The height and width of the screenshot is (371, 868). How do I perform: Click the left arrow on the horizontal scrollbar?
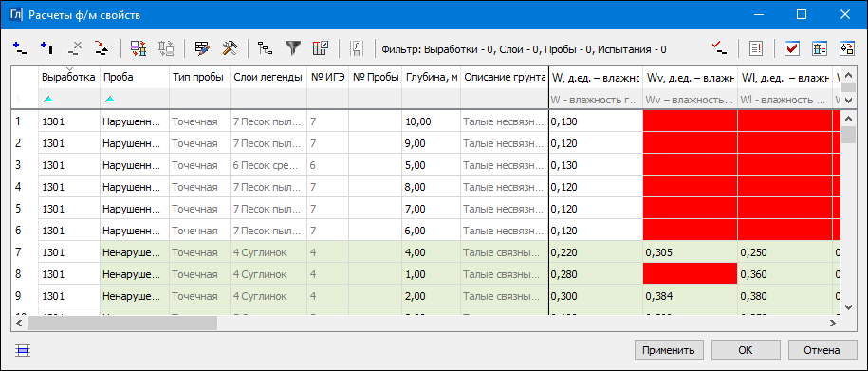tap(19, 323)
